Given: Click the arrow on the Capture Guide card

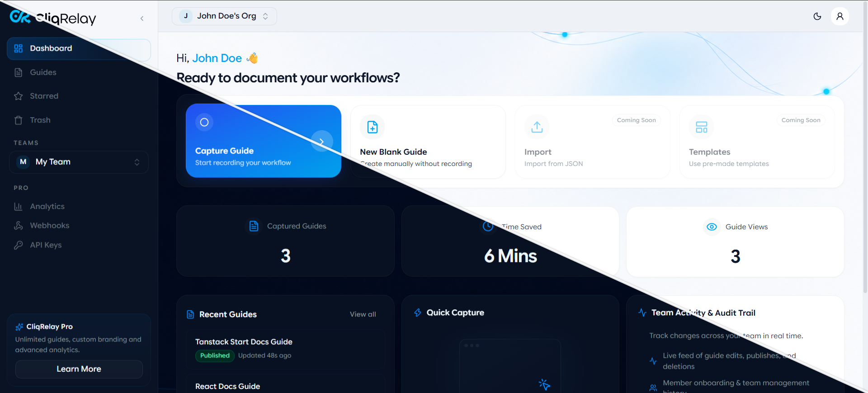Looking at the screenshot, I should click(x=322, y=142).
